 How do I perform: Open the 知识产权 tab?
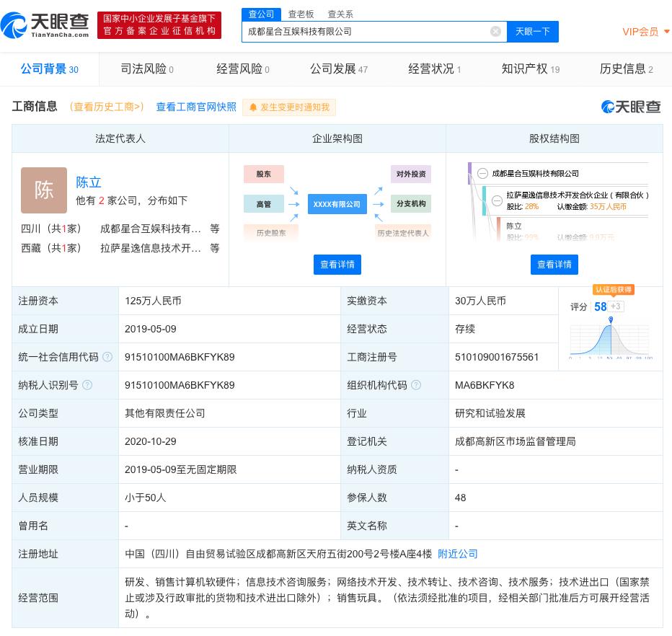[530, 69]
